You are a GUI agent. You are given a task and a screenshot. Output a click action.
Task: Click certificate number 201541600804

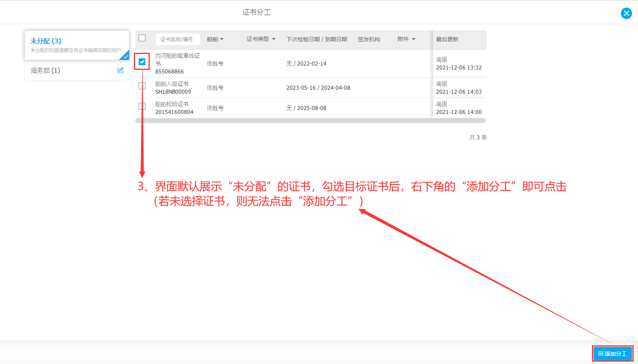click(174, 112)
